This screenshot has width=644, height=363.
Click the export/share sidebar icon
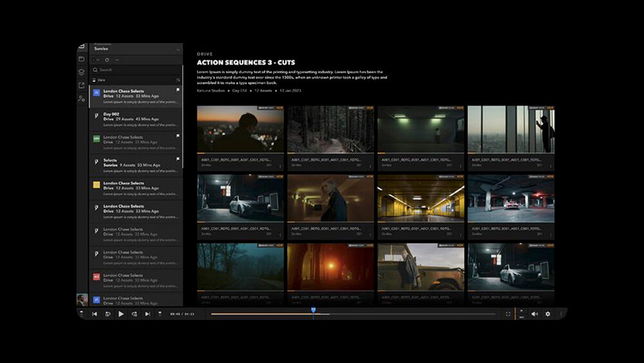tap(82, 85)
